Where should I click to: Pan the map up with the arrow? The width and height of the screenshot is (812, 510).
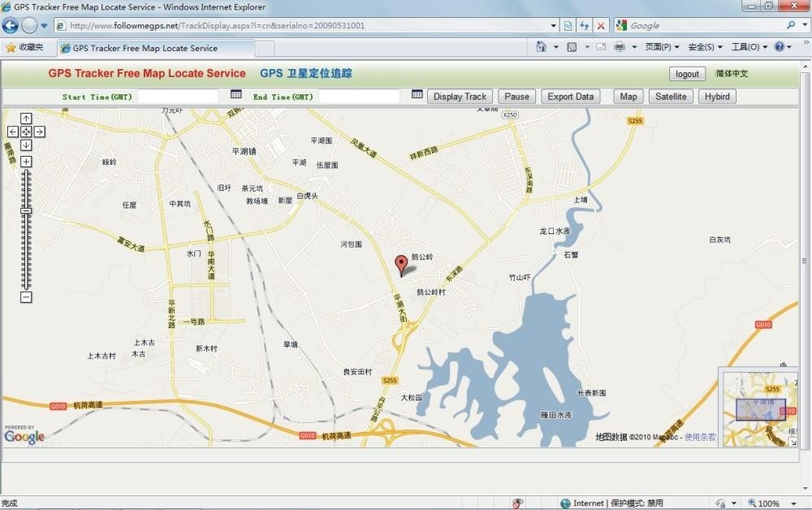coord(26,119)
